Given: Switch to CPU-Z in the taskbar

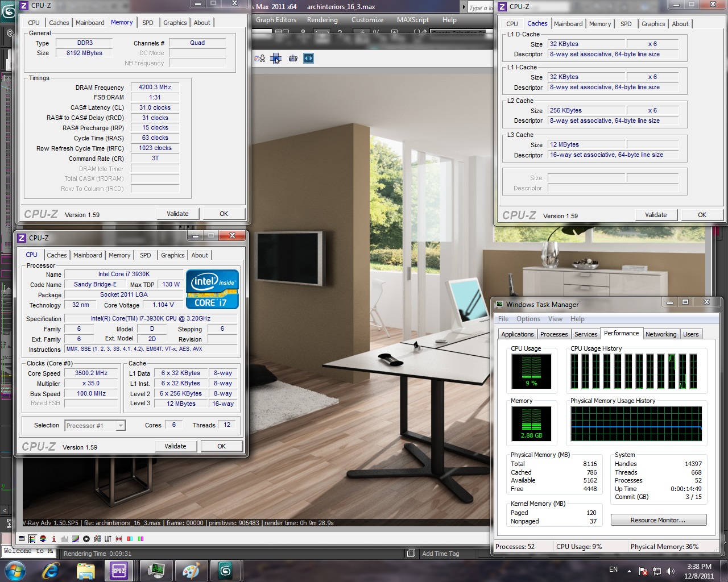Looking at the screenshot, I should 119,571.
